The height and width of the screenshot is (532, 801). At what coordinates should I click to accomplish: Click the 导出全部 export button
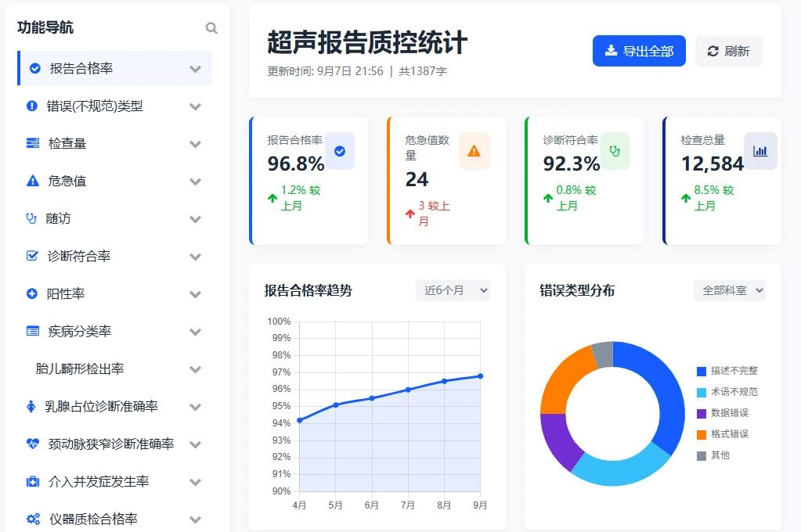(639, 51)
